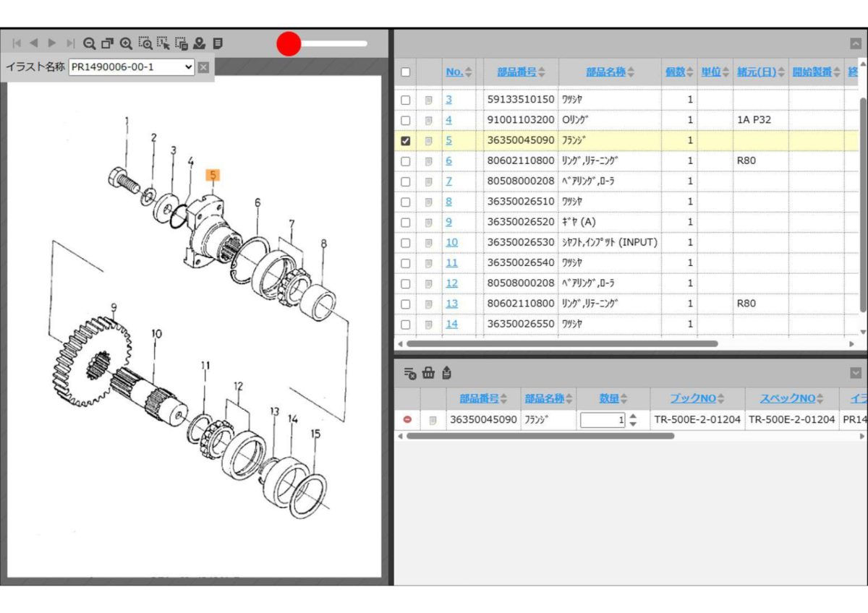The width and height of the screenshot is (868, 613).
Task: Go to the first illustration page
Action: tap(17, 43)
